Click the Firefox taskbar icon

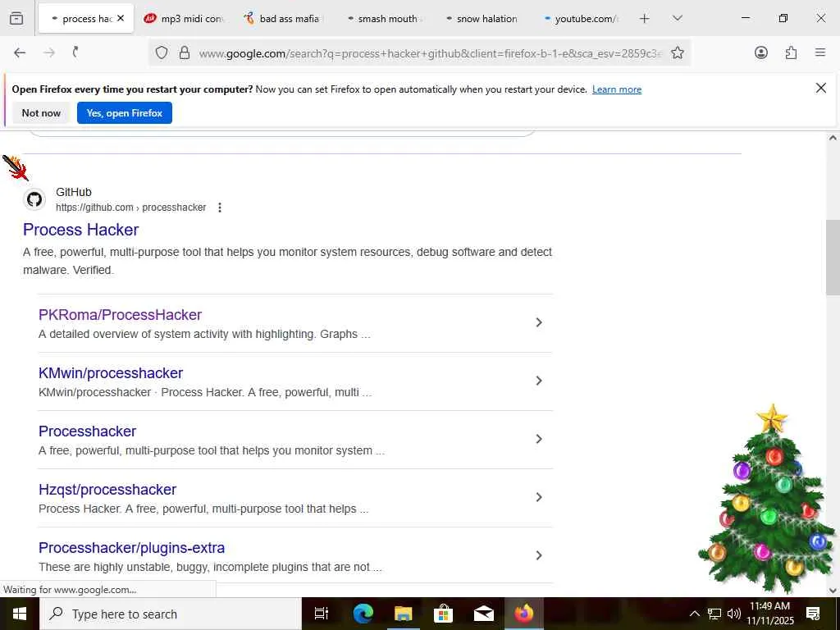(524, 614)
